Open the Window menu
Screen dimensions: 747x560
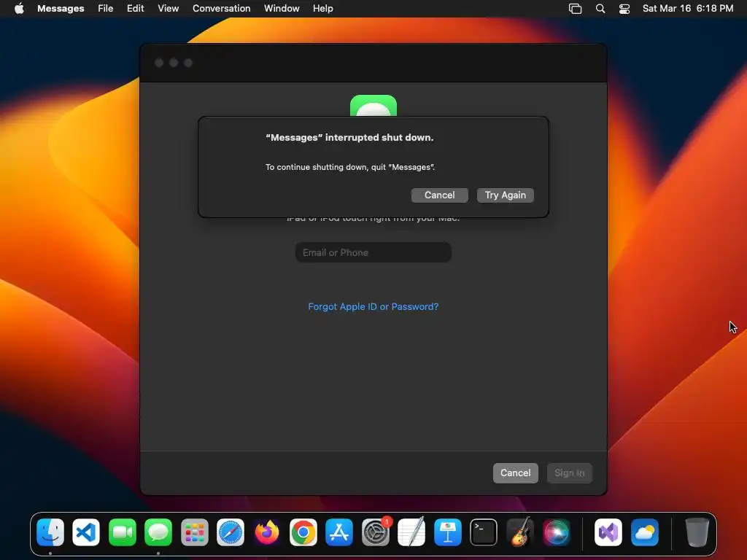coord(282,9)
